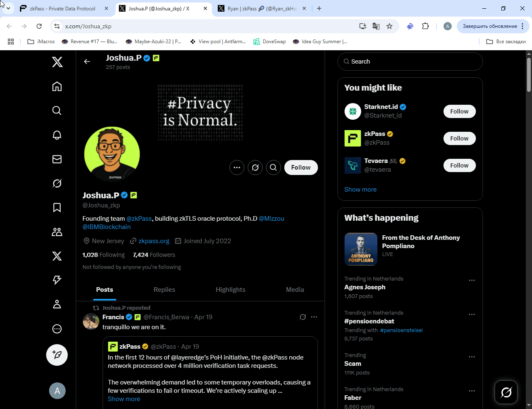Open more menu on Francis post

314,317
